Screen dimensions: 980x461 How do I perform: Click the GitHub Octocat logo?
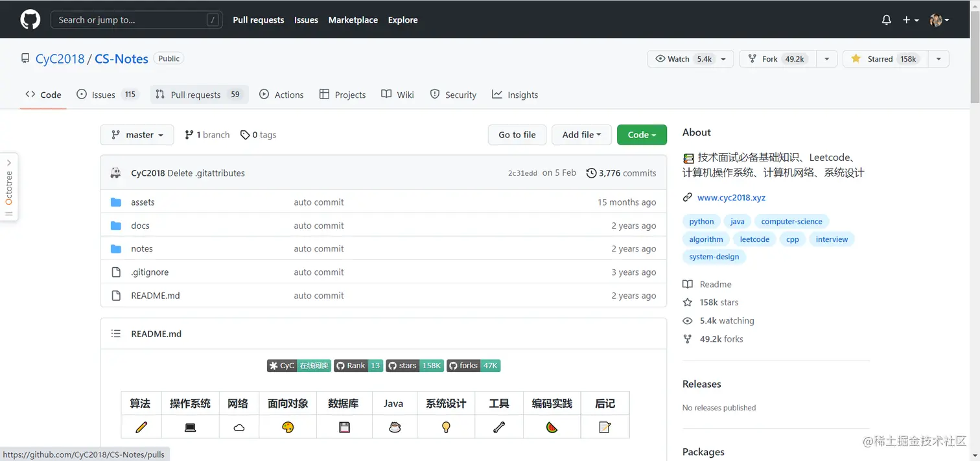[30, 19]
